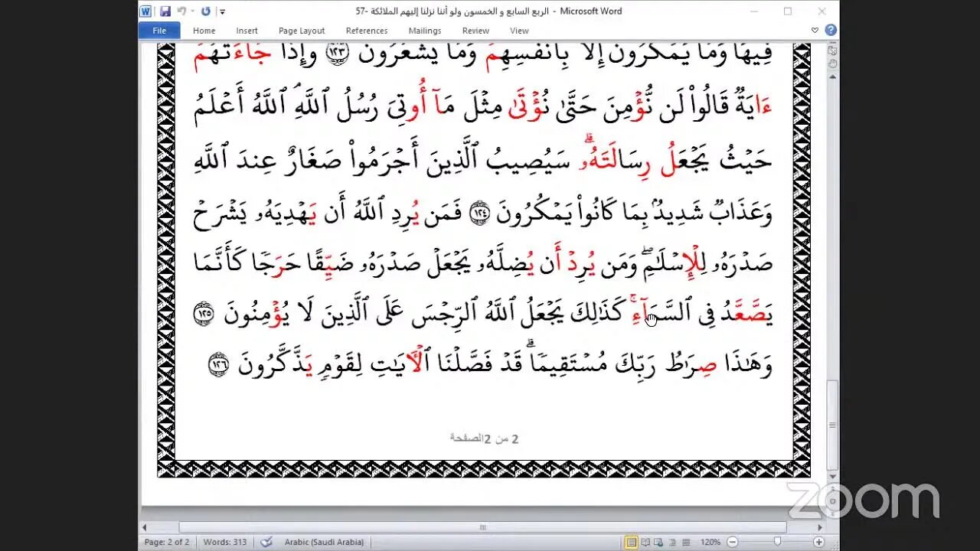Screen dimensions: 980x551
Task: Switch to the Review tab
Action: point(475,31)
